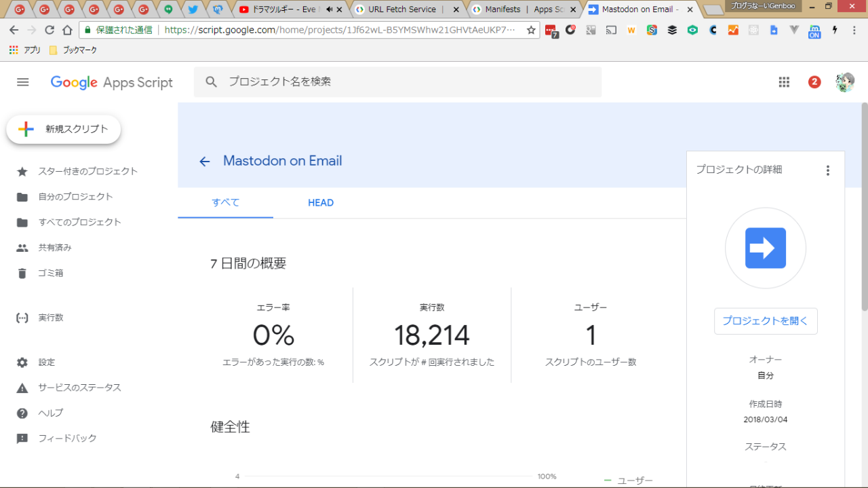Viewport: 868px width, 488px height.
Task: Click the back arrow beside Mastodon on Email
Action: [x=204, y=162]
